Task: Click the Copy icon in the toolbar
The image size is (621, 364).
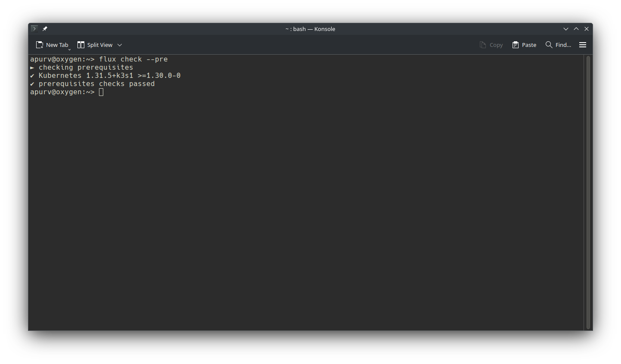Action: [x=483, y=45]
